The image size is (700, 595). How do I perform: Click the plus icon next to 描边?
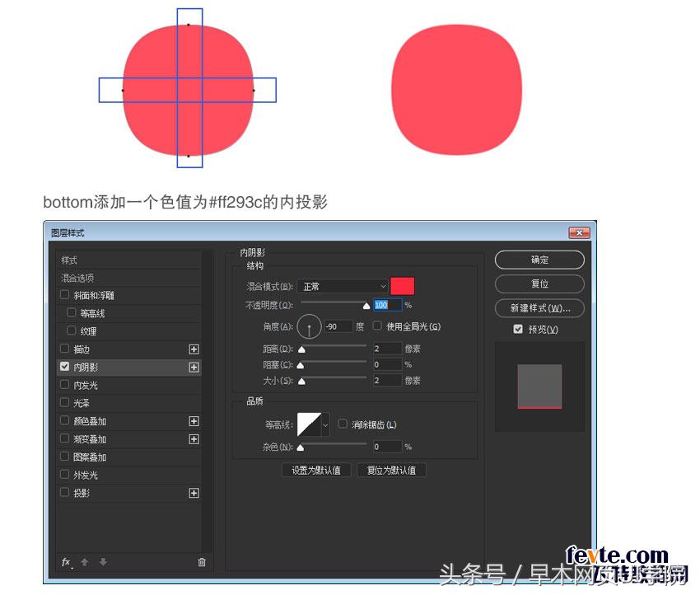(193, 349)
